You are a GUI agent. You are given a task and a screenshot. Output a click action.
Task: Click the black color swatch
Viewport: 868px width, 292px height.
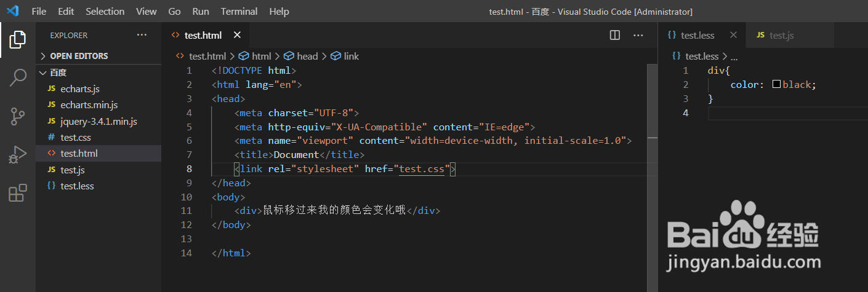776,85
